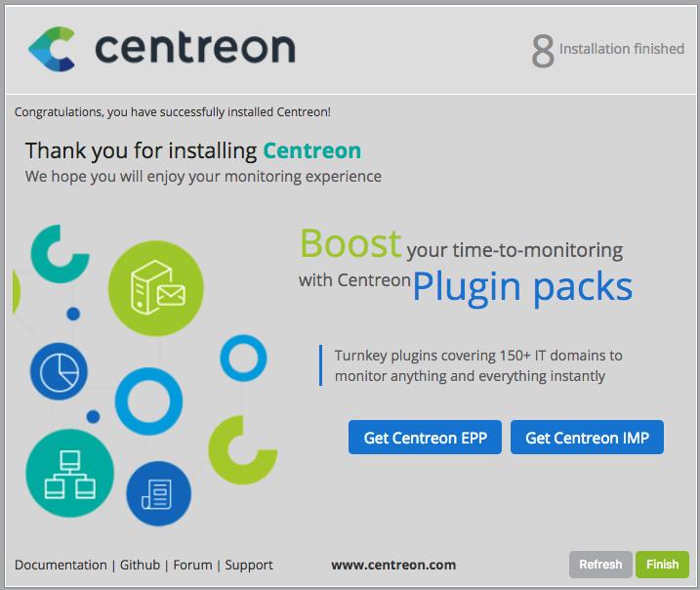Click the gray Refresh button
The height and width of the screenshot is (590, 700).
point(600,565)
